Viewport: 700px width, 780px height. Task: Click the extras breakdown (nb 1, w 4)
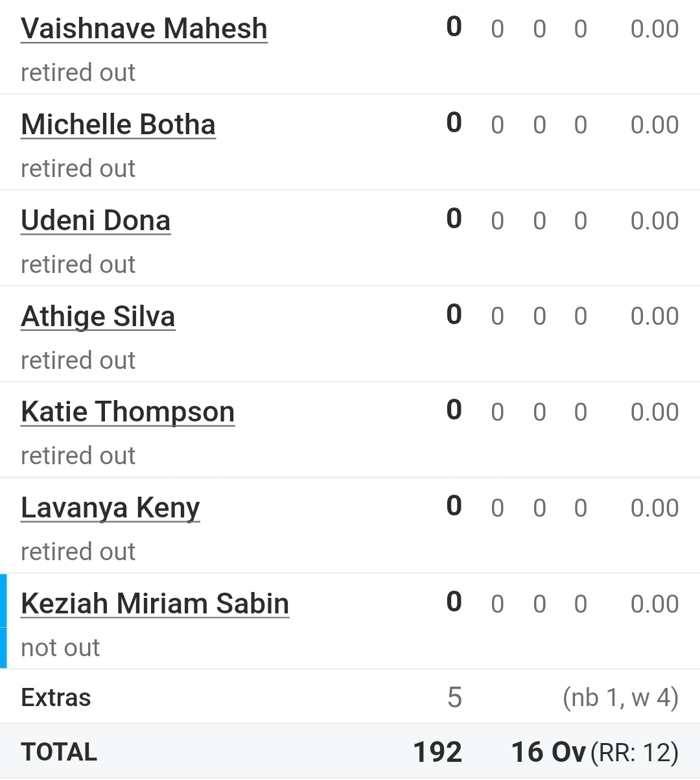pos(621,698)
